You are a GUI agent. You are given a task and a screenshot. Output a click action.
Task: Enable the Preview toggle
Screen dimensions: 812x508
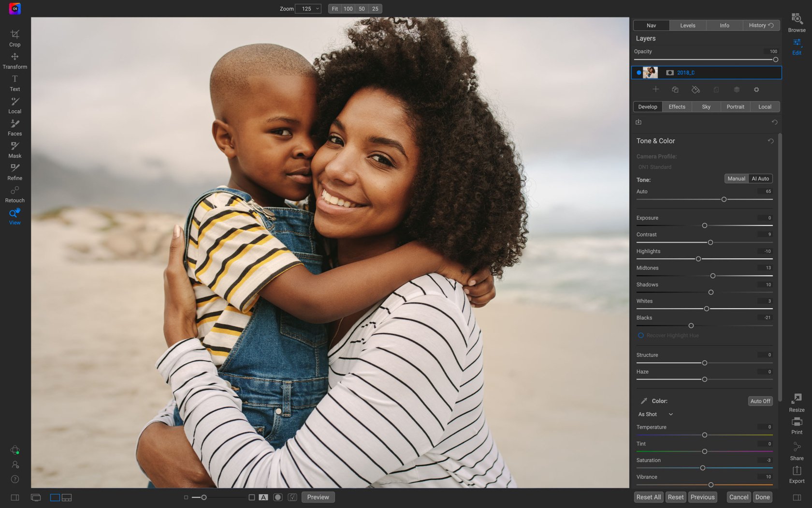click(x=318, y=497)
